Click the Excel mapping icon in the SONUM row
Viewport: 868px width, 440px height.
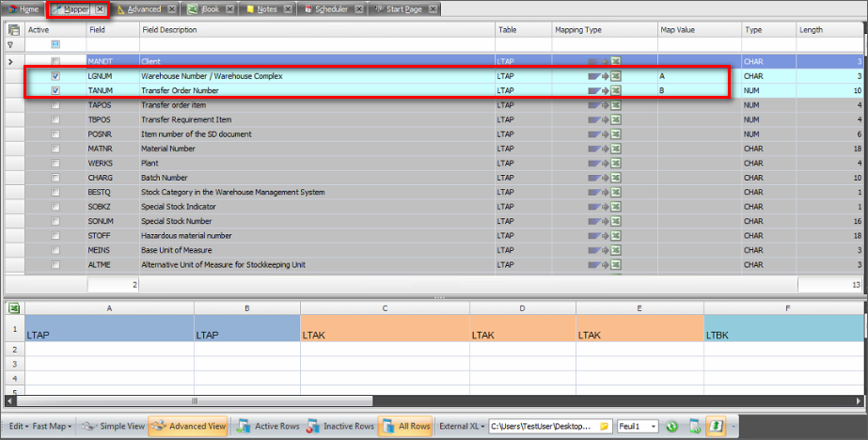pos(616,221)
